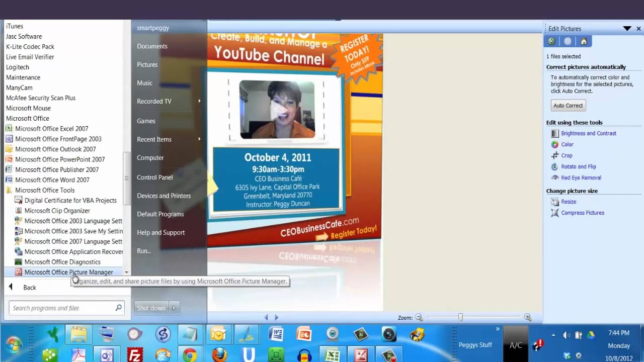
Task: Click Search programs and files box
Action: [66, 308]
